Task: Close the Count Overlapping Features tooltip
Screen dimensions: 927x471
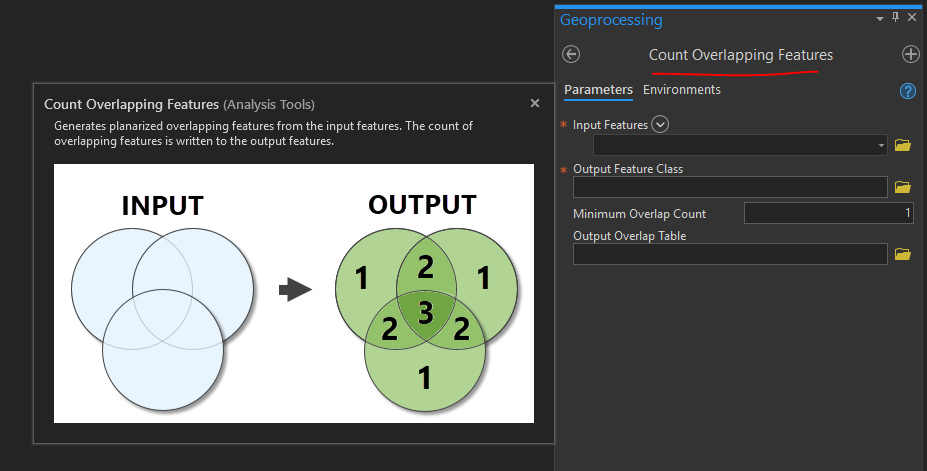Action: [535, 103]
